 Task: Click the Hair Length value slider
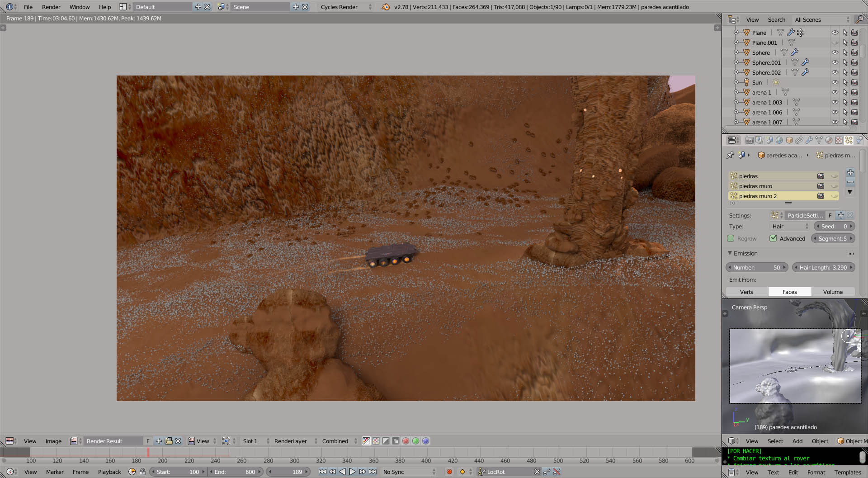pos(823,267)
